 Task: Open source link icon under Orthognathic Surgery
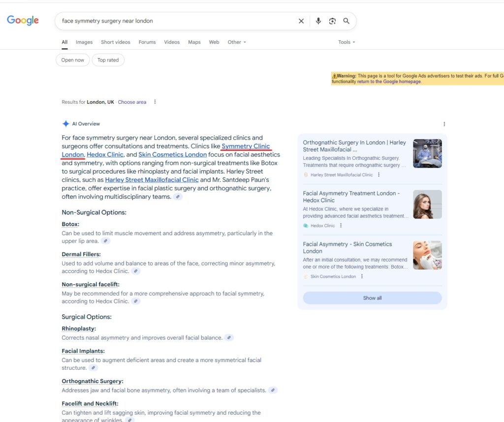coord(273,390)
